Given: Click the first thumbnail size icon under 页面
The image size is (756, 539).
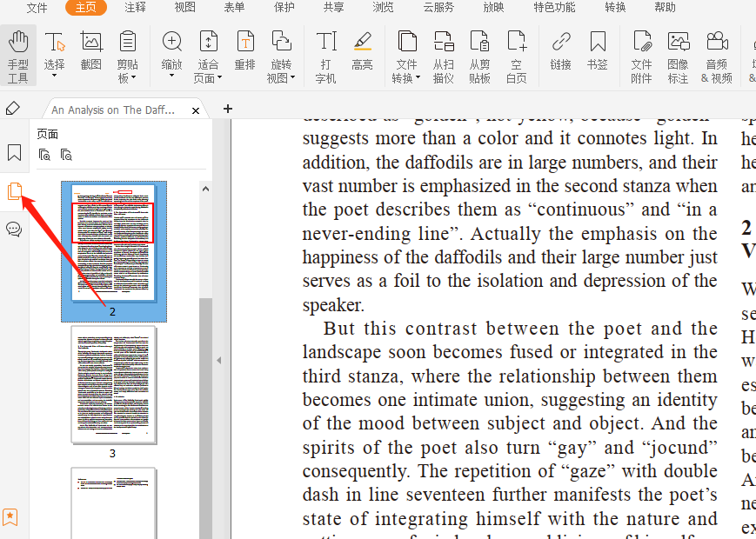Looking at the screenshot, I should (x=44, y=155).
